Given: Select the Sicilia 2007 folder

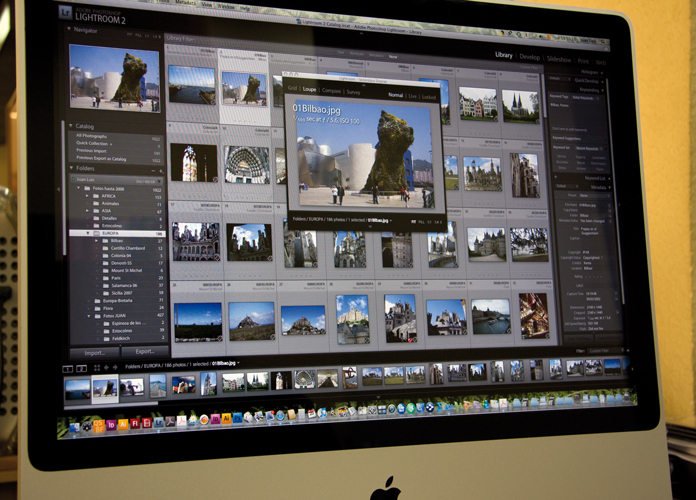Looking at the screenshot, I should [x=122, y=293].
